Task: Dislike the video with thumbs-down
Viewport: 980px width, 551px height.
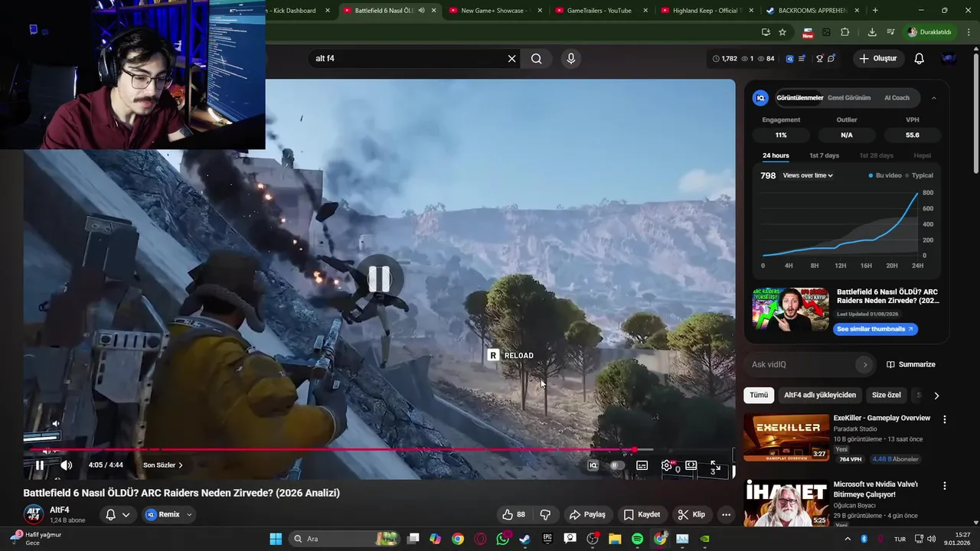Action: pos(545,514)
